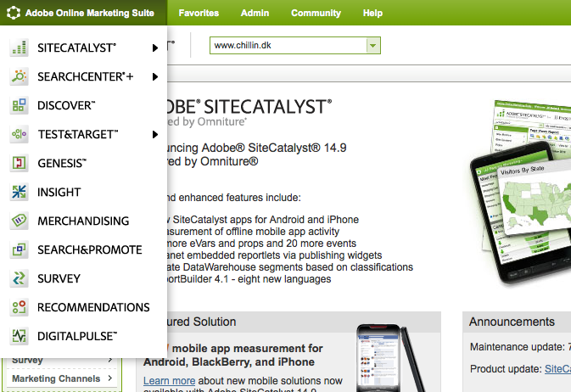This screenshot has height=392, width=571.
Task: Click the Maintenance update announcement text
Action: point(520,347)
